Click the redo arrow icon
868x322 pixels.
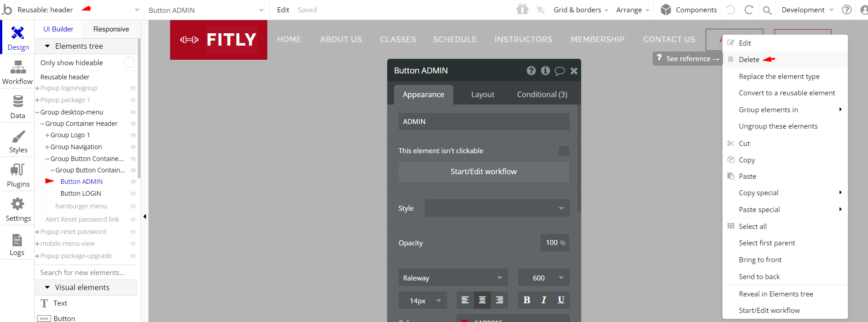coord(748,10)
